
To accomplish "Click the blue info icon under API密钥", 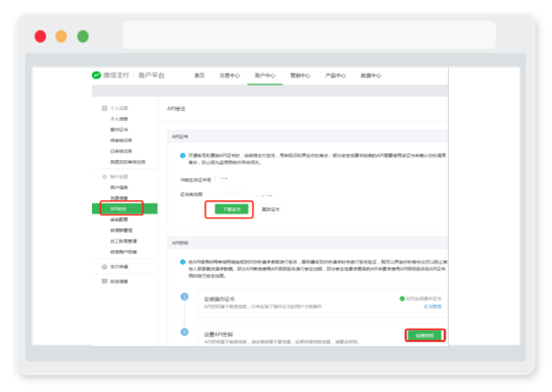I will pyautogui.click(x=182, y=262).
